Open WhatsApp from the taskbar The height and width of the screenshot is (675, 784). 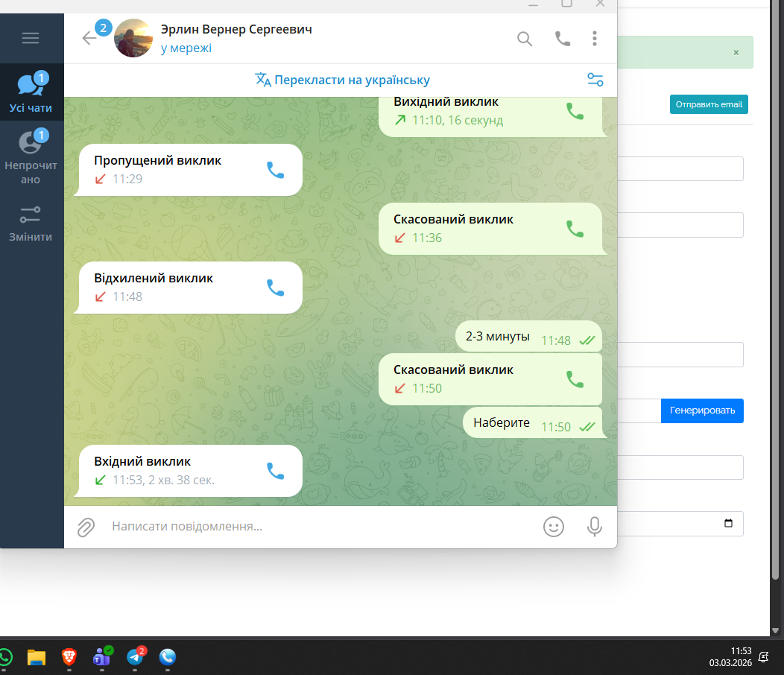pyautogui.click(x=5, y=657)
